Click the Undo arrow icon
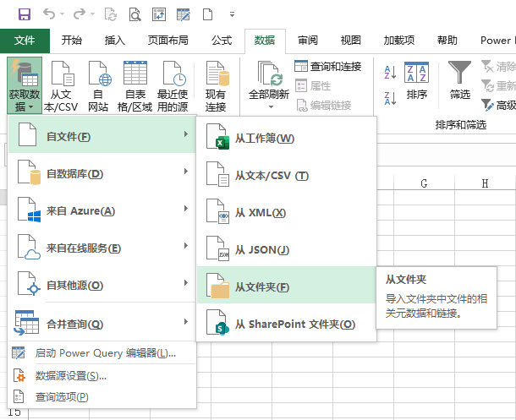This screenshot has height=420, width=516. 49,14
